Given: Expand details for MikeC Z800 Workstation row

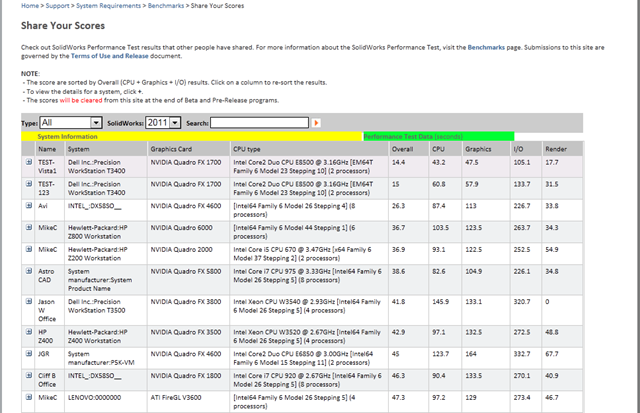Looking at the screenshot, I should click(29, 227).
